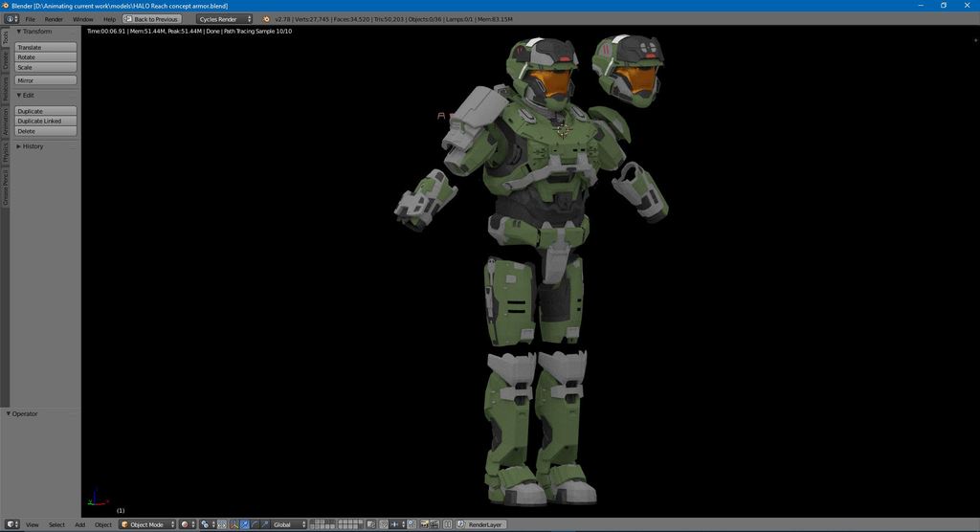Open the viewport shading mode icon
The image size is (980, 532).
(x=187, y=524)
